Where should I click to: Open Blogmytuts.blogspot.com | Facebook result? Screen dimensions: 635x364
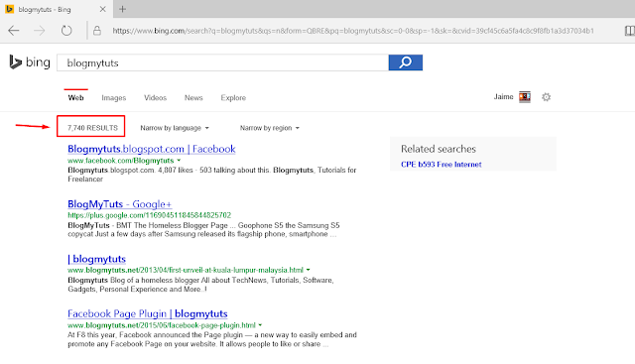[x=152, y=149]
